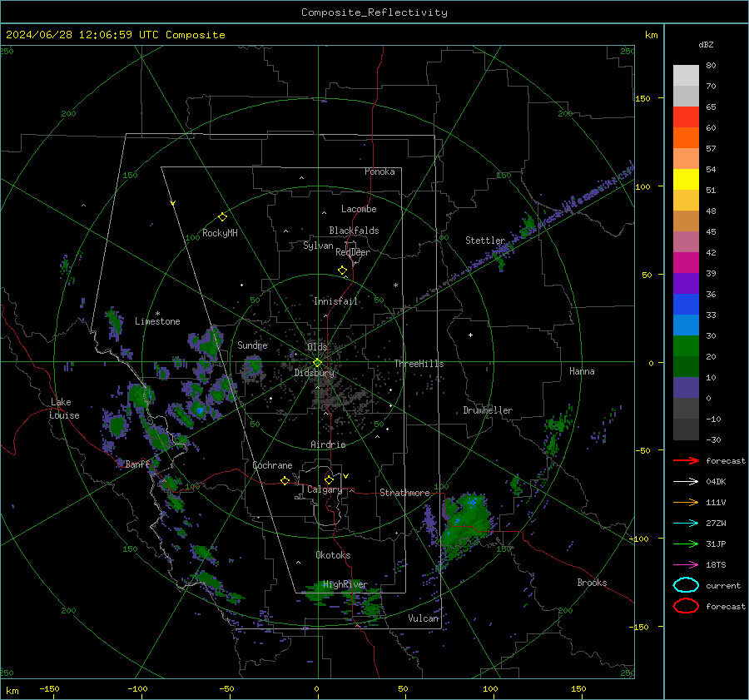Image resolution: width=749 pixels, height=700 pixels.
Task: Click the RockyMH label
Action: pyautogui.click(x=220, y=233)
